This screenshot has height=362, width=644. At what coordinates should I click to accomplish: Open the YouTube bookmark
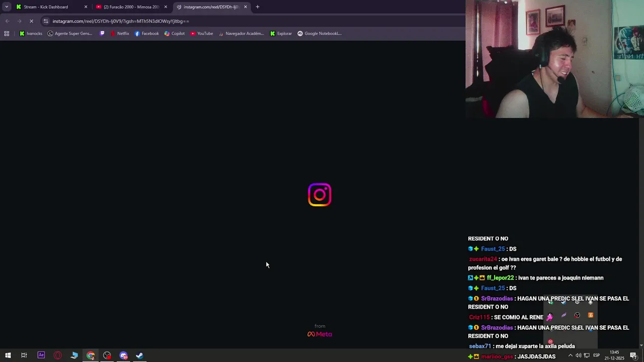click(201, 34)
